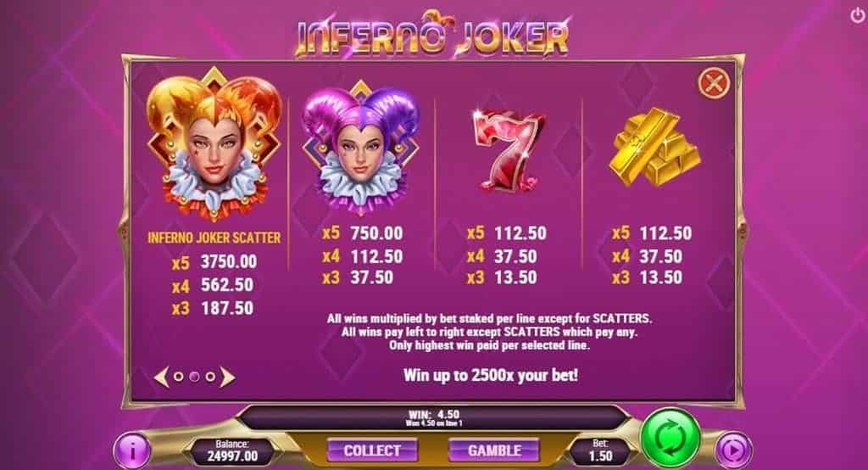Select the third paytable page dot
The width and height of the screenshot is (868, 470).
[210, 377]
